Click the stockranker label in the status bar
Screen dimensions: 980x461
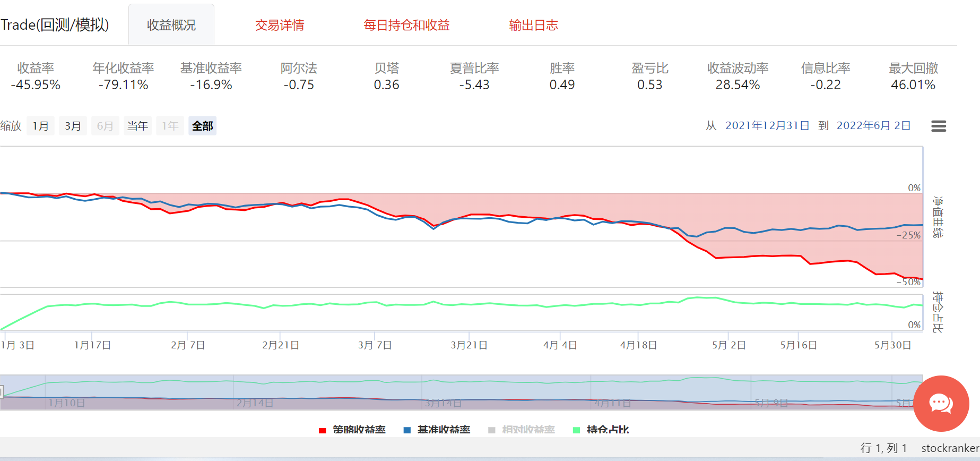coord(950,448)
